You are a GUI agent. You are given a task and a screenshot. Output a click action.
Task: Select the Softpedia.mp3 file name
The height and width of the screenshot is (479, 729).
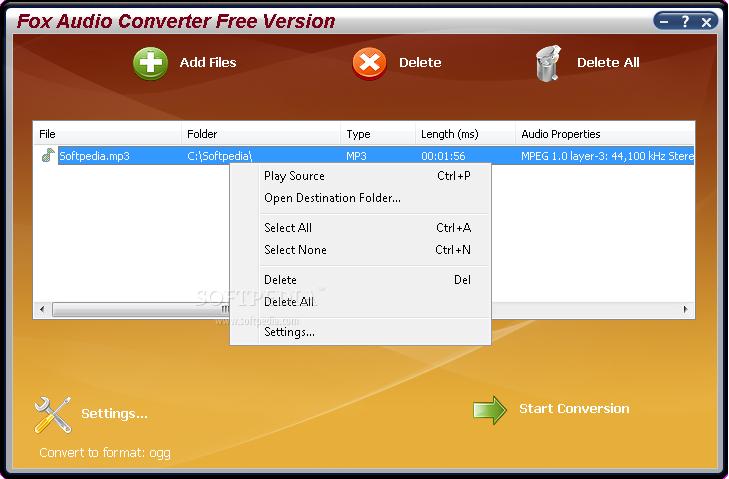pyautogui.click(x=94, y=156)
